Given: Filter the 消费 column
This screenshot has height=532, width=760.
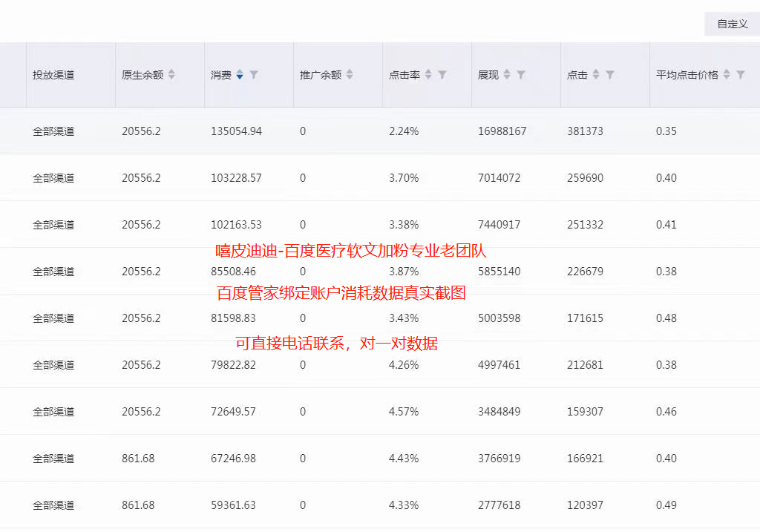Looking at the screenshot, I should (x=254, y=75).
